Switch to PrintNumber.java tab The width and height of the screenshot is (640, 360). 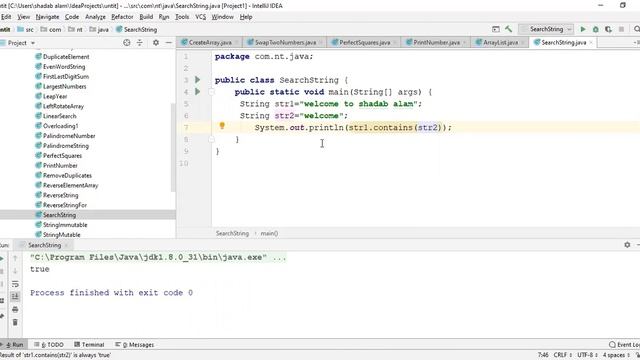point(436,42)
